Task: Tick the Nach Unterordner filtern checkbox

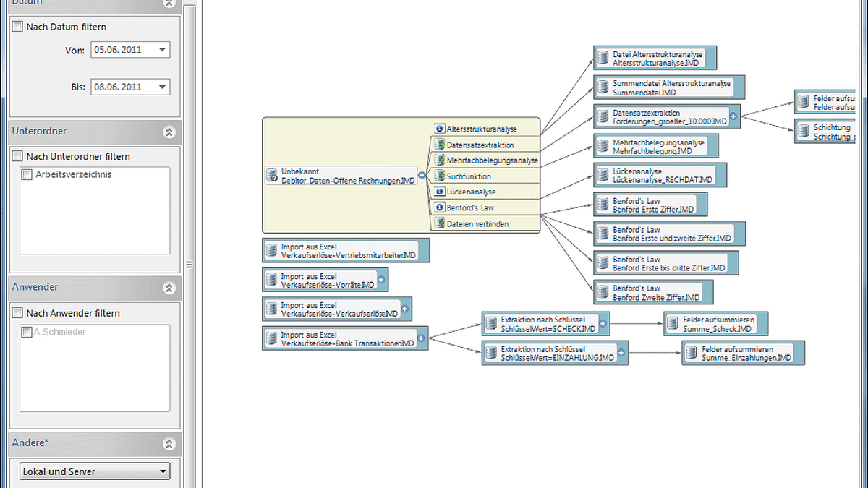Action: click(18, 156)
